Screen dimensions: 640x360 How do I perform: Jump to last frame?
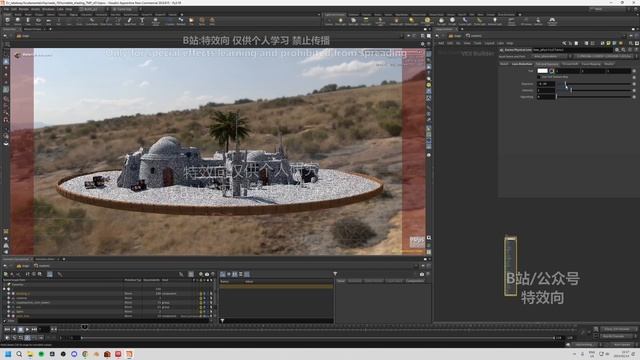click(x=34, y=329)
